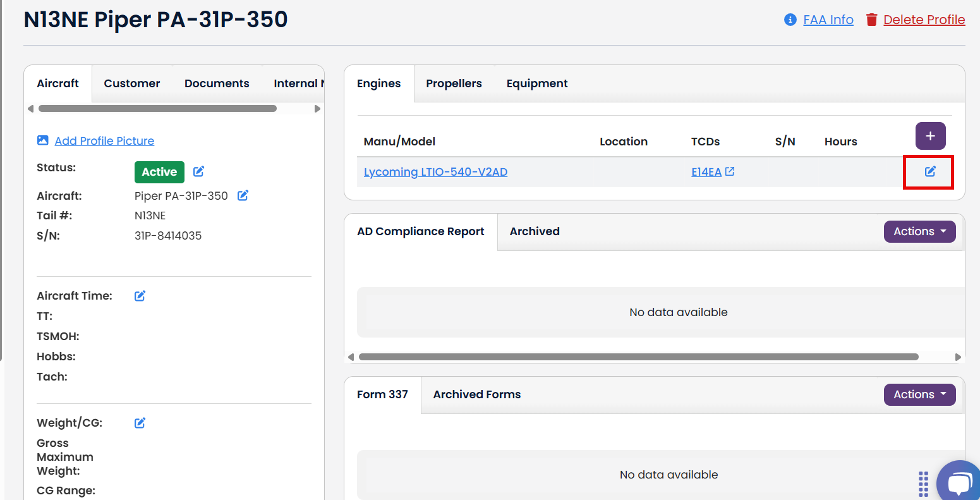Click the E14EA external link icon
Viewport: 980px width, 500px height.
coord(730,171)
